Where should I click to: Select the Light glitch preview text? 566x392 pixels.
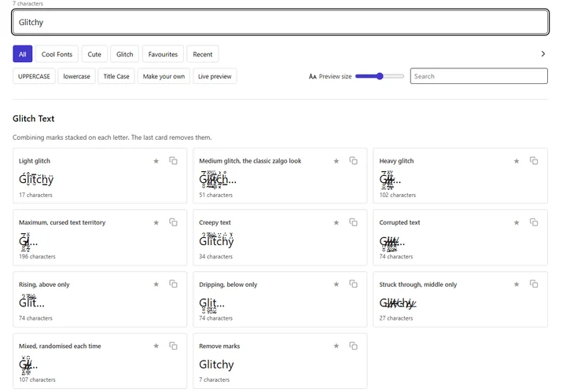click(x=36, y=179)
